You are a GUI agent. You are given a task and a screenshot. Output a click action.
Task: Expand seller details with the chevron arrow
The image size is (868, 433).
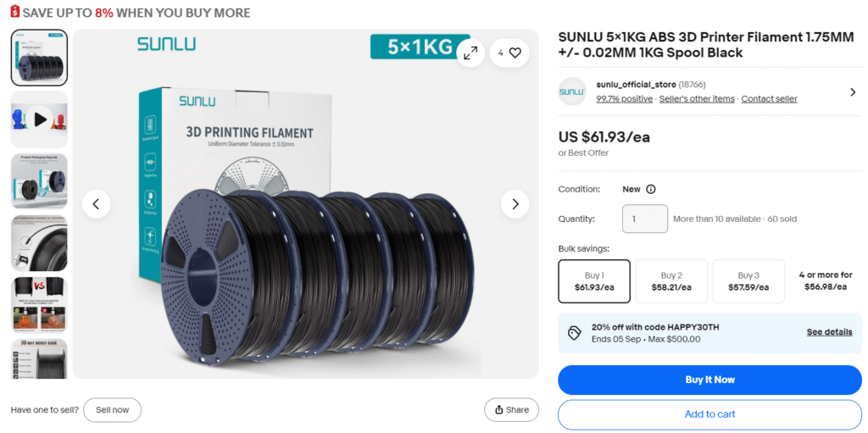coord(853,92)
